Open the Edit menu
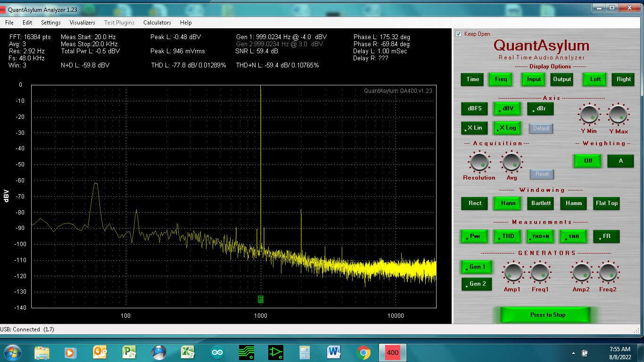Image resolution: width=644 pixels, height=362 pixels. (27, 22)
